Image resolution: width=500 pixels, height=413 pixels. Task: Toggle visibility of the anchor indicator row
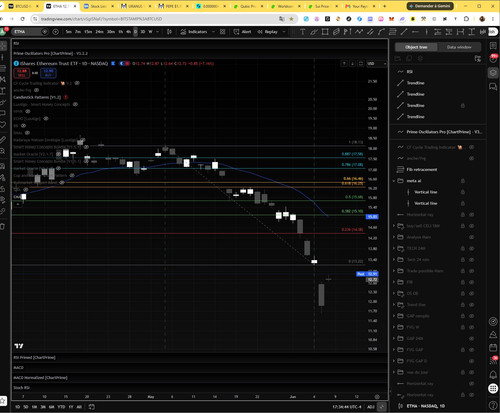(x=472, y=158)
